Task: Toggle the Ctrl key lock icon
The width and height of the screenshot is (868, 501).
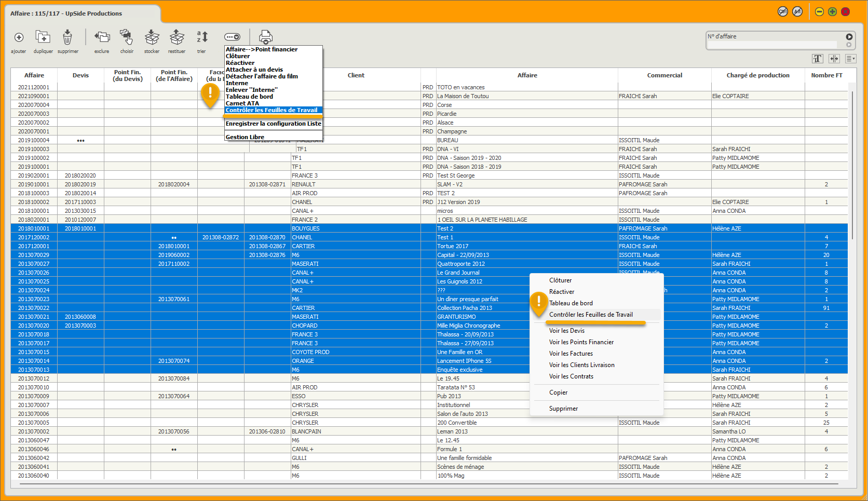Action: 782,12
